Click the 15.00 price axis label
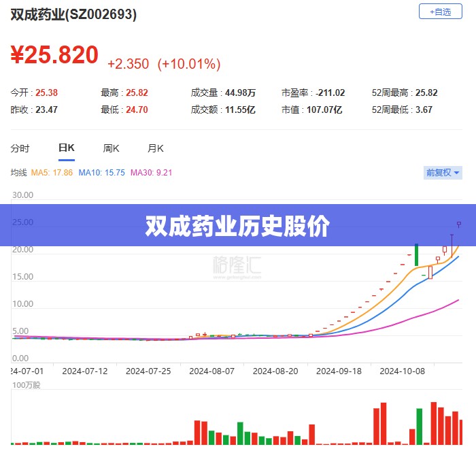This screenshot has height=451, width=476. (22, 277)
